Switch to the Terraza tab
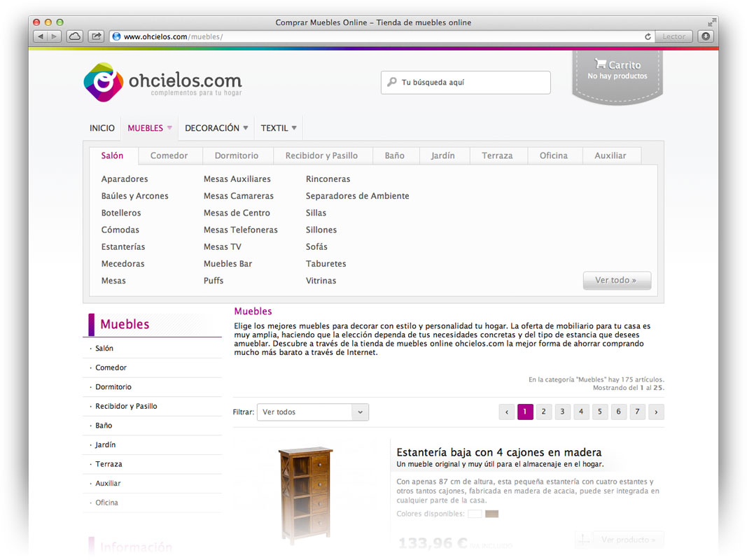747x560 pixels. tap(497, 155)
